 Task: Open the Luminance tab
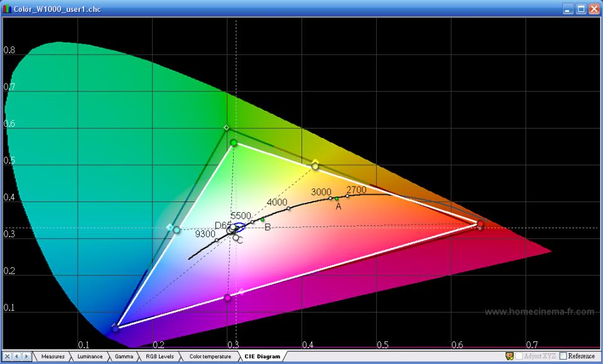(90, 356)
